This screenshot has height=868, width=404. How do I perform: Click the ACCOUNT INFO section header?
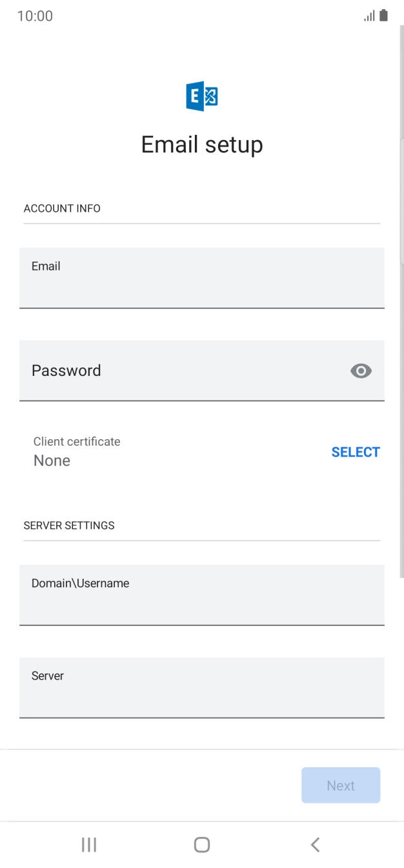[62, 208]
